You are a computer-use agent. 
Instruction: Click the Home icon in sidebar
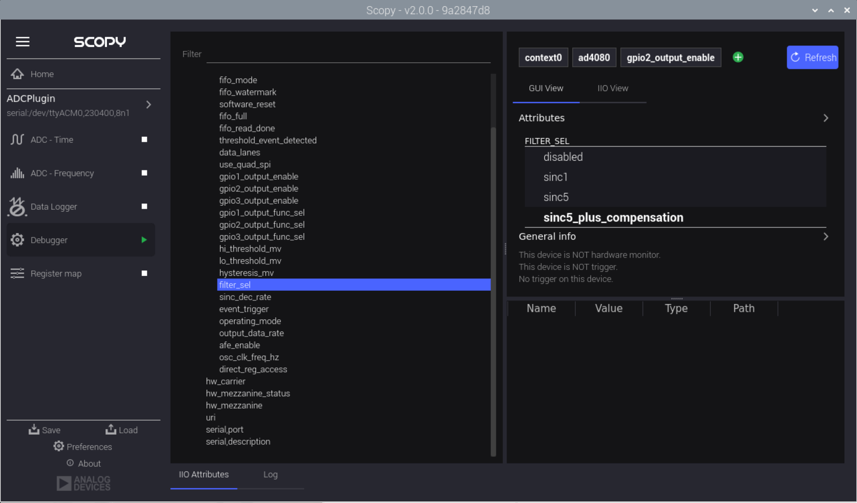(x=17, y=74)
